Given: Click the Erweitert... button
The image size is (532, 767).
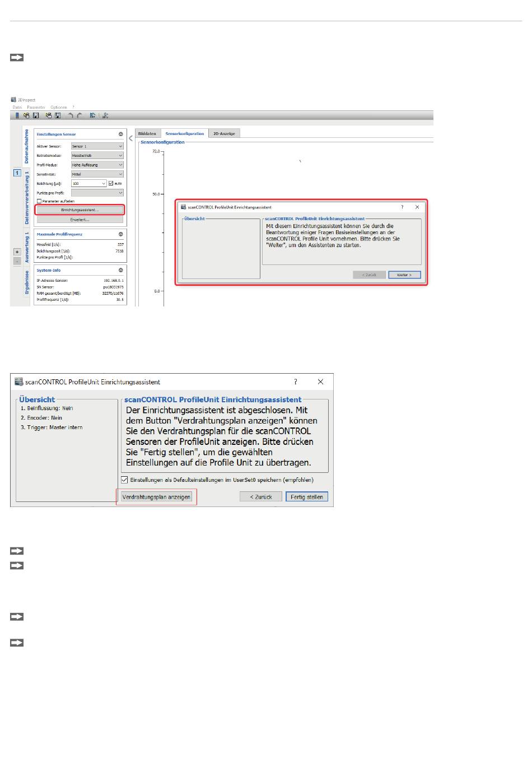Looking at the screenshot, I should coord(80,220).
